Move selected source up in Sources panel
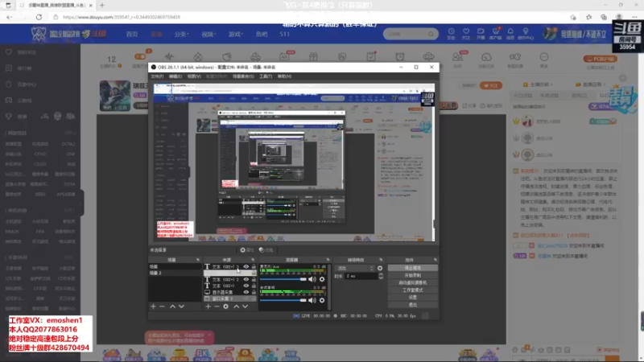This screenshot has height=362, width=644. (237, 306)
